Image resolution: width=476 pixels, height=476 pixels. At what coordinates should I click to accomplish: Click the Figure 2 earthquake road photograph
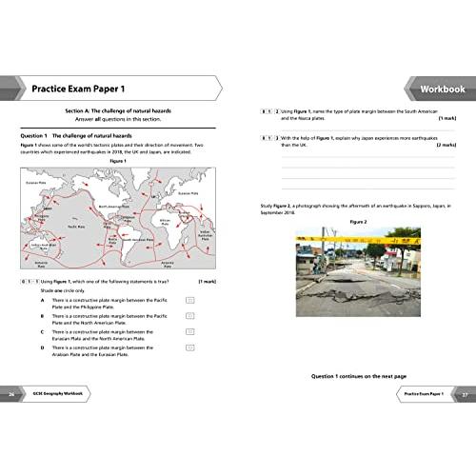[x=358, y=271]
